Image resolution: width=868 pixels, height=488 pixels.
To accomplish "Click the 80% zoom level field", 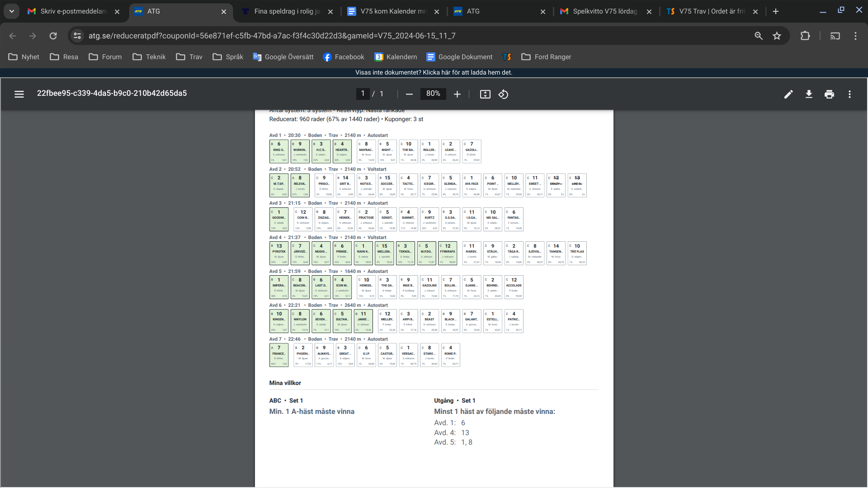I will click(x=433, y=94).
